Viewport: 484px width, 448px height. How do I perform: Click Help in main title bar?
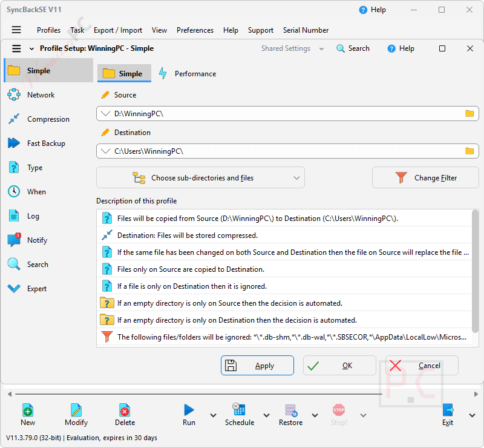pyautogui.click(x=372, y=10)
